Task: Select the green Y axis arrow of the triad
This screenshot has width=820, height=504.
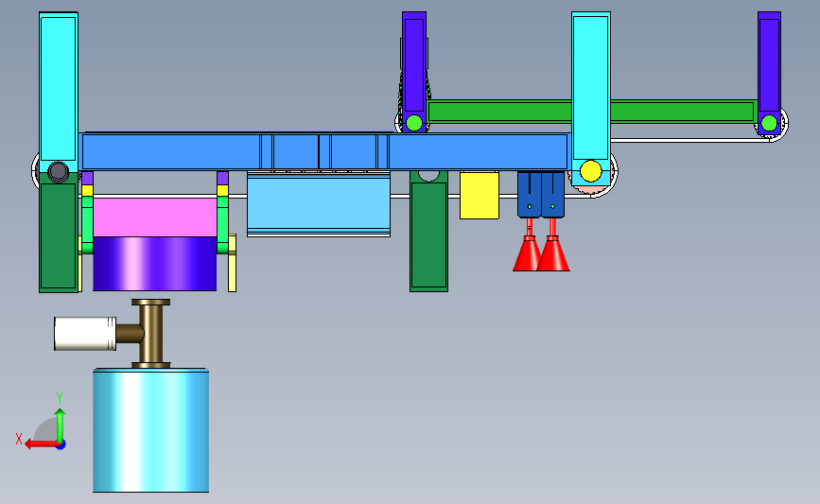Action: click(61, 425)
